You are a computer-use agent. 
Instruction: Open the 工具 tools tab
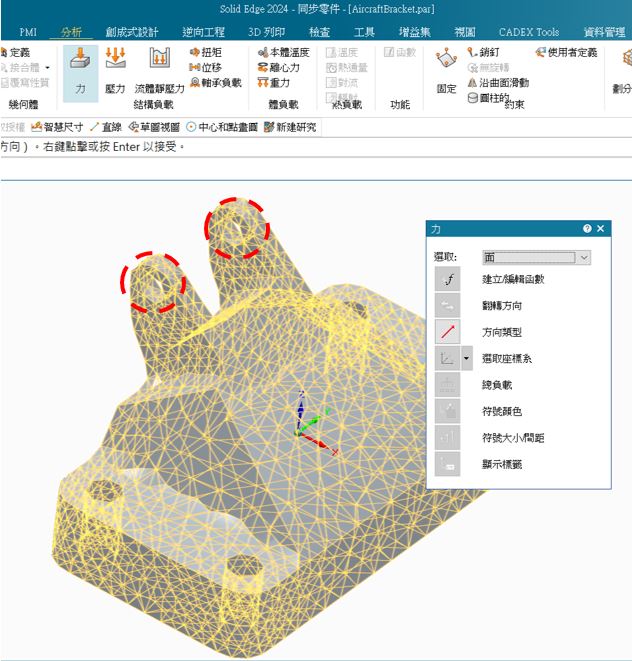364,32
